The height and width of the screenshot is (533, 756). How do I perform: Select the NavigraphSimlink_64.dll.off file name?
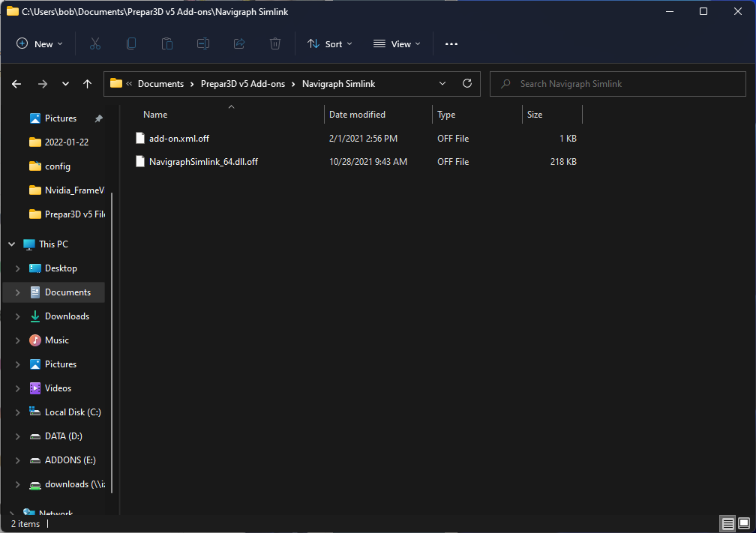point(203,161)
